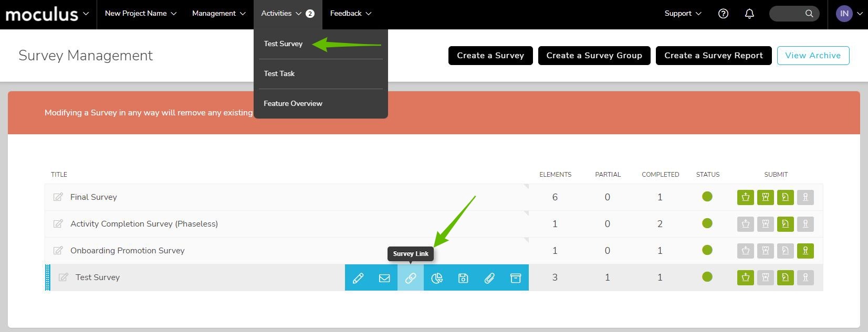Click the STATUS column header
Screen dimensions: 868x332
[707, 175]
